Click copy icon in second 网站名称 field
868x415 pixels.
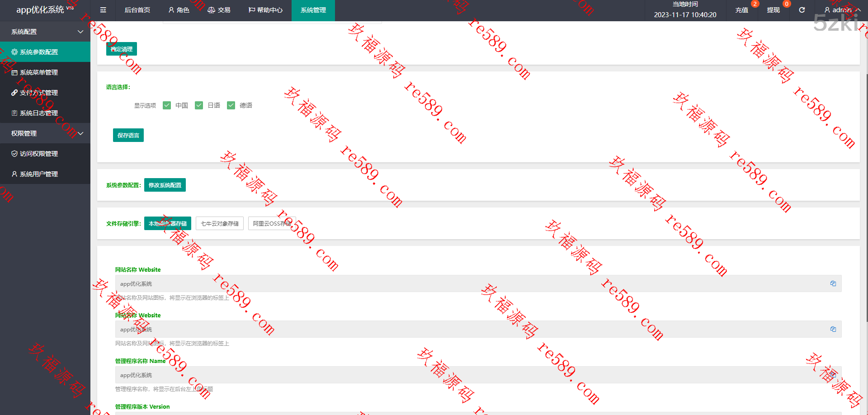tap(833, 329)
